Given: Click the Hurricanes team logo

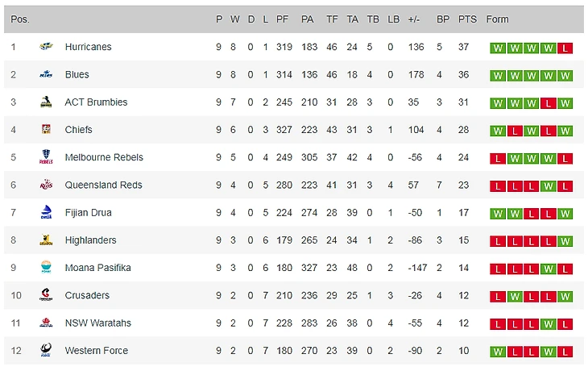Looking at the screenshot, I should (x=46, y=47).
